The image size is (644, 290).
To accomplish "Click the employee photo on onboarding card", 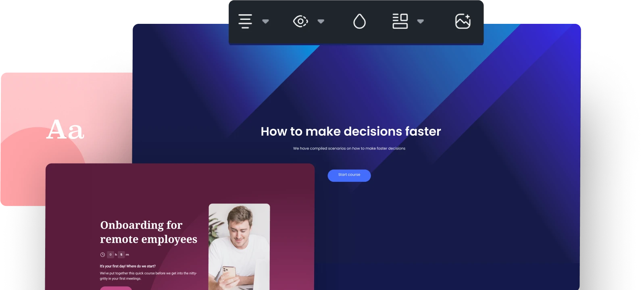I will click(x=239, y=247).
